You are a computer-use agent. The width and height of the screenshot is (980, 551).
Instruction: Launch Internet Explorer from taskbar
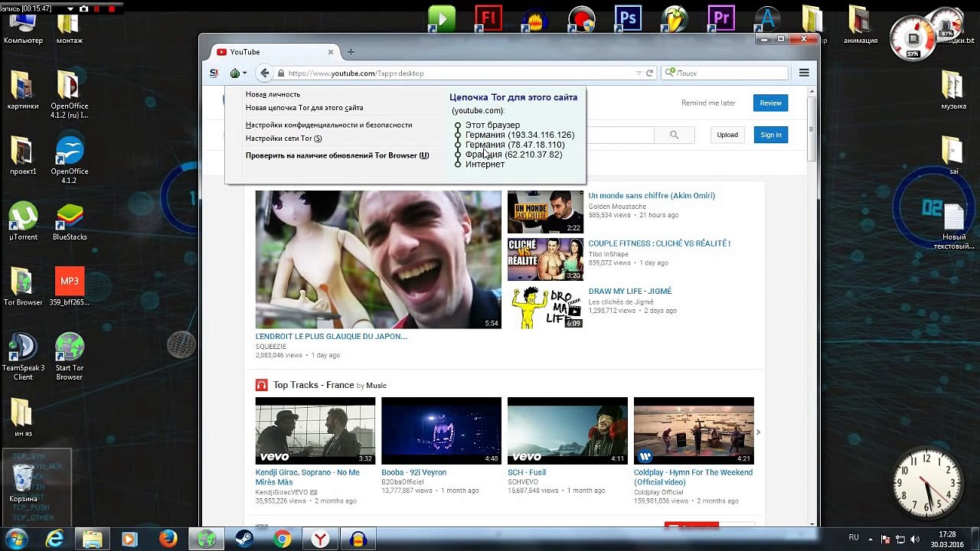coord(54,539)
